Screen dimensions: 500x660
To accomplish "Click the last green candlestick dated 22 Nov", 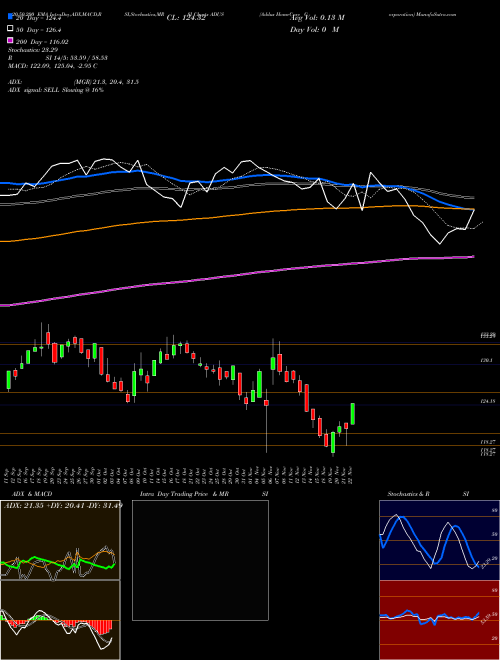I will [353, 414].
